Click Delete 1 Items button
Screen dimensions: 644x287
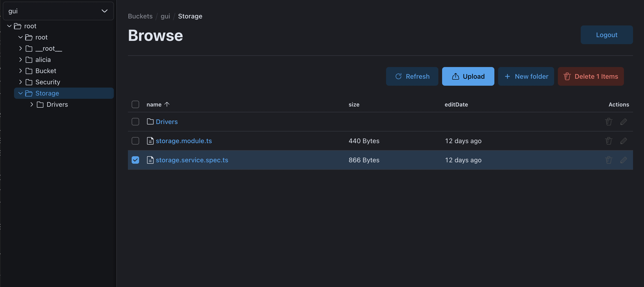tap(591, 76)
